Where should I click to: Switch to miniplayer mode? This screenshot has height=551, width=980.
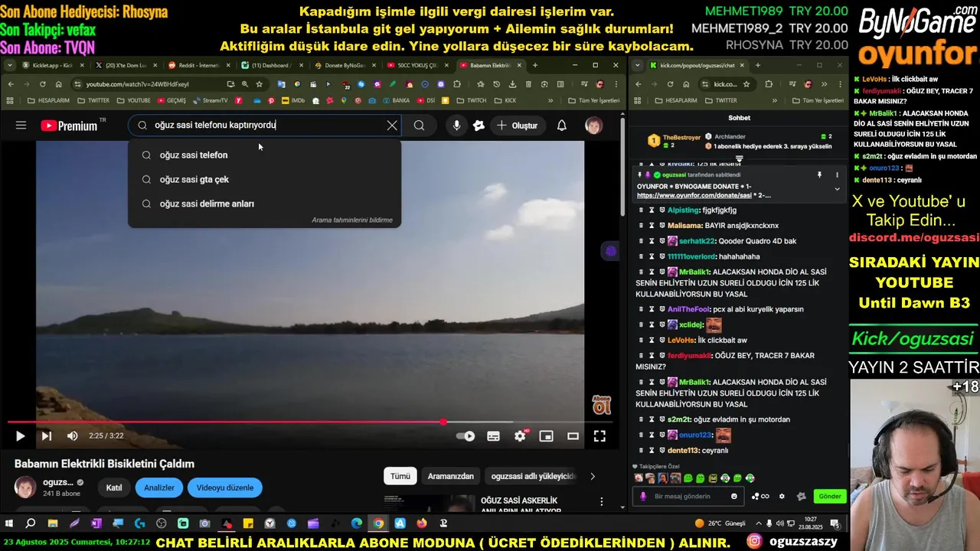tap(546, 436)
